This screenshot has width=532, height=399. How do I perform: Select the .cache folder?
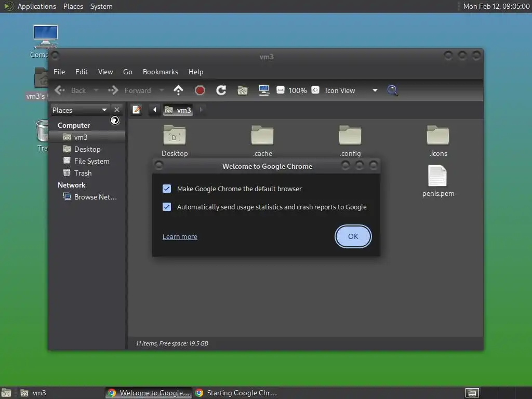coord(262,141)
